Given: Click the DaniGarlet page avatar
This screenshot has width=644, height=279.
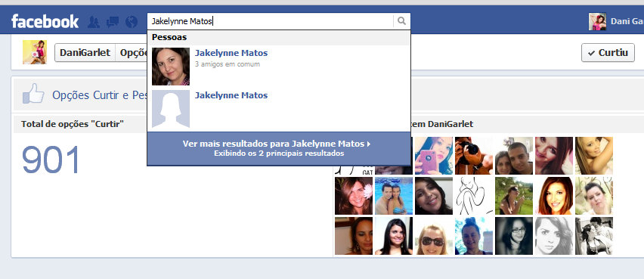Looking at the screenshot, I should tap(35, 52).
